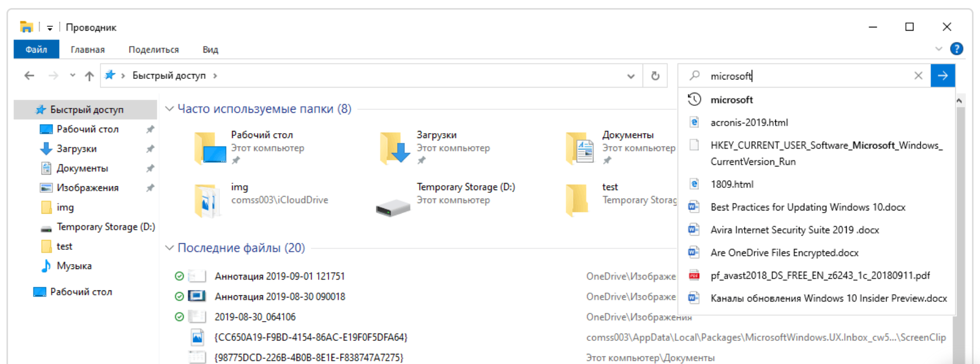Click the history clock icon beside microsoft
The width and height of the screenshot is (980, 364).
tap(694, 99)
